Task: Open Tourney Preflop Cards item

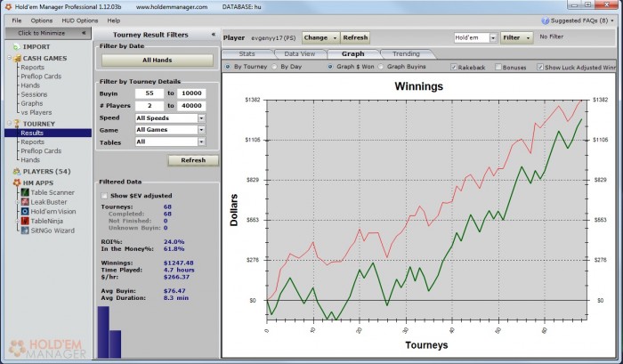Action: tap(41, 151)
